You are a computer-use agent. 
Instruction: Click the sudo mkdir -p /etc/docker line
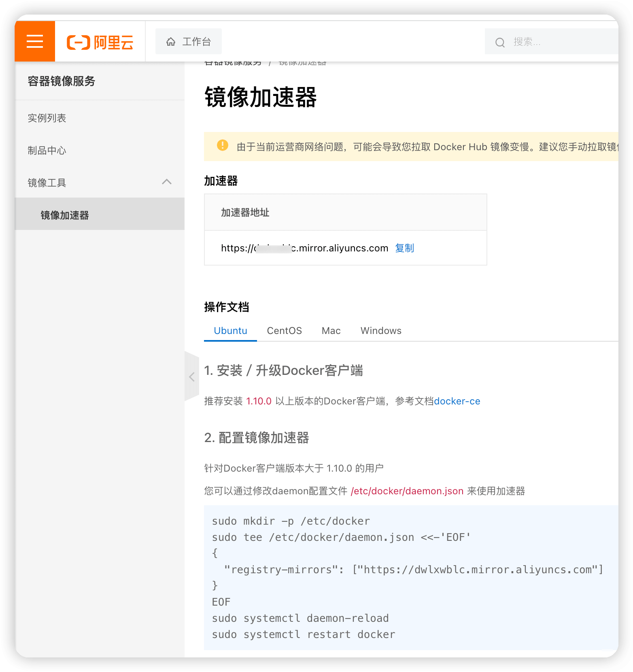pos(291,521)
